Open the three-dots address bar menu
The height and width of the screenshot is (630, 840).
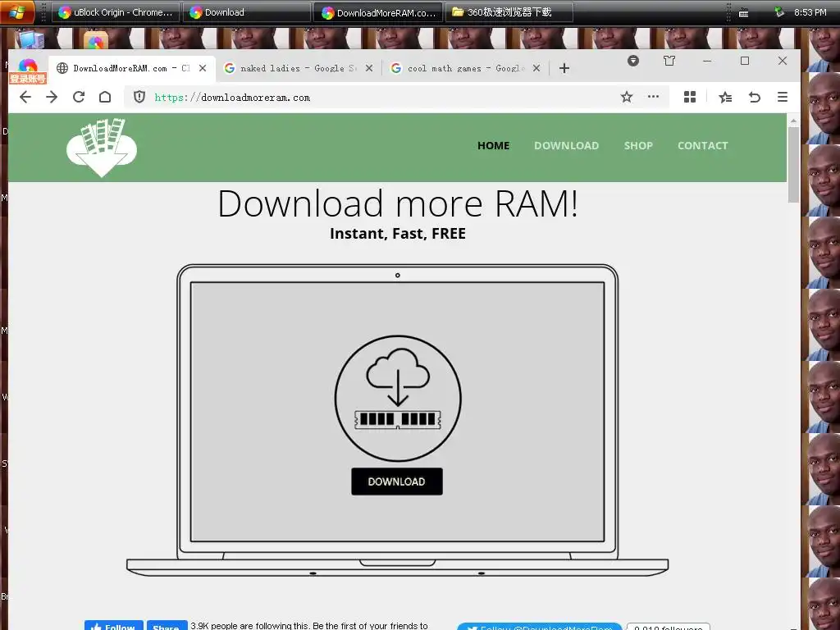653,97
